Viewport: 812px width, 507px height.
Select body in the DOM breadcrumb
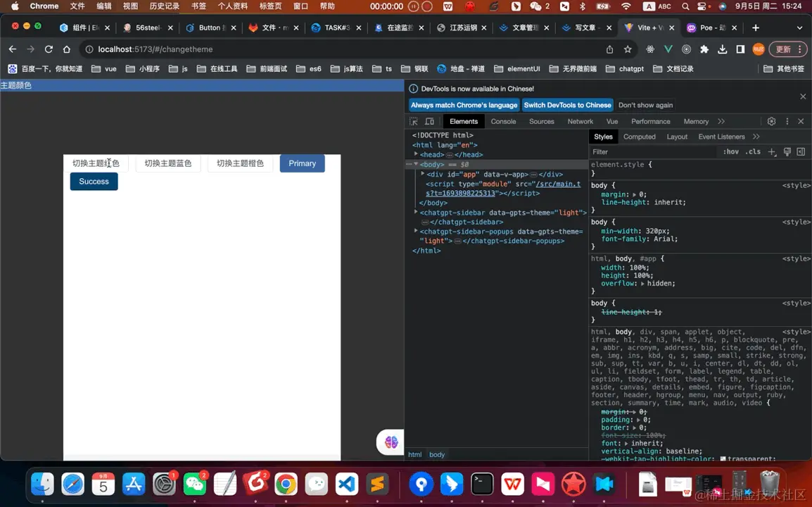coord(436,455)
